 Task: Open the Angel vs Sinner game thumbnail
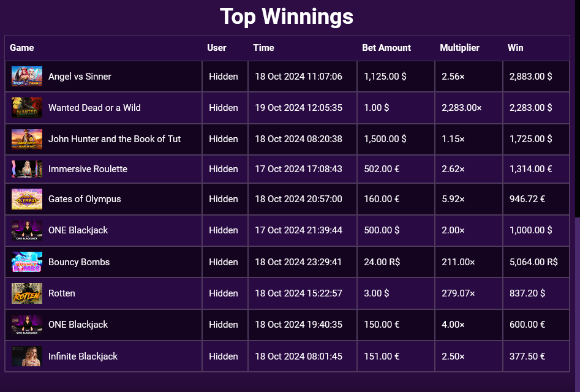(26, 76)
